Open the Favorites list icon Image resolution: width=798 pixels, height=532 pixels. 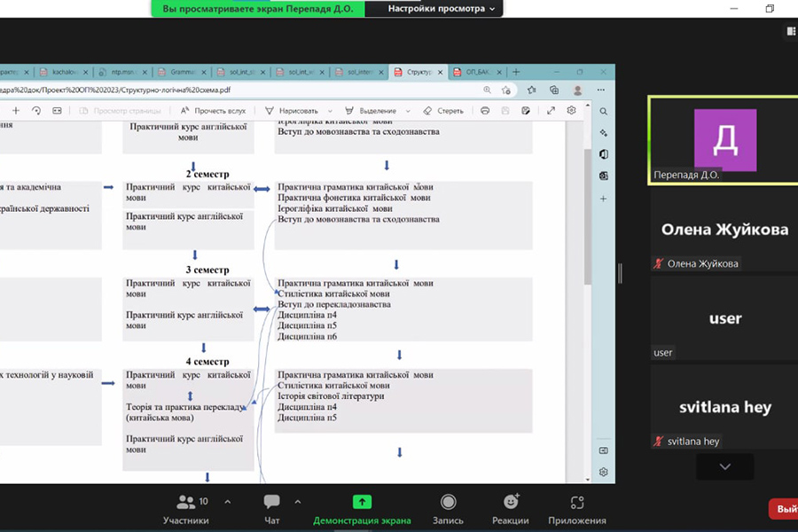point(532,90)
